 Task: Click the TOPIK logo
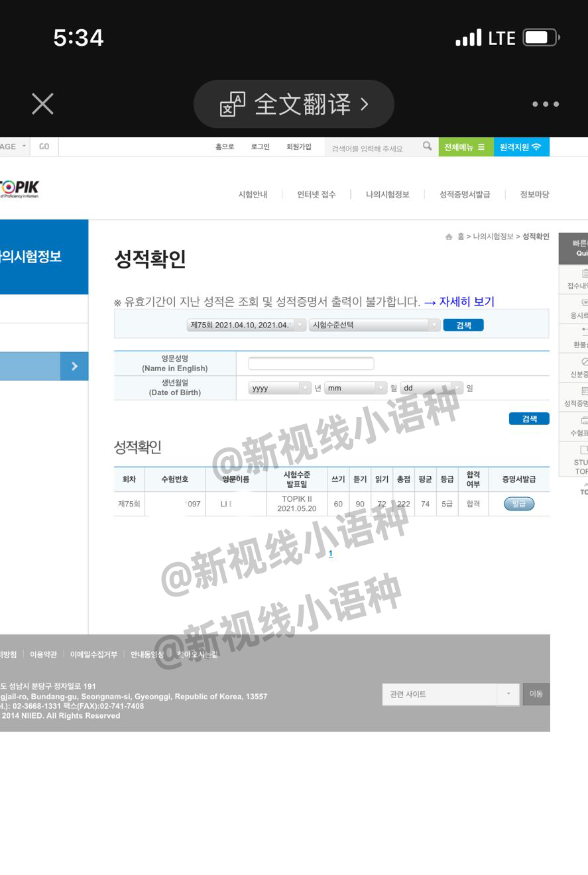tap(19, 189)
